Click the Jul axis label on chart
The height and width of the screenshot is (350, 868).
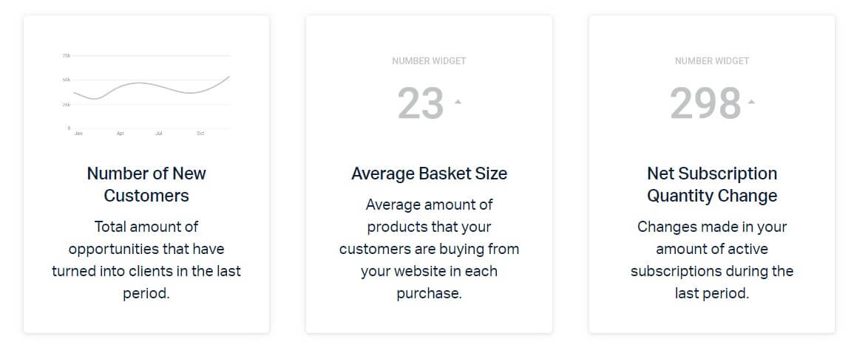point(159,134)
